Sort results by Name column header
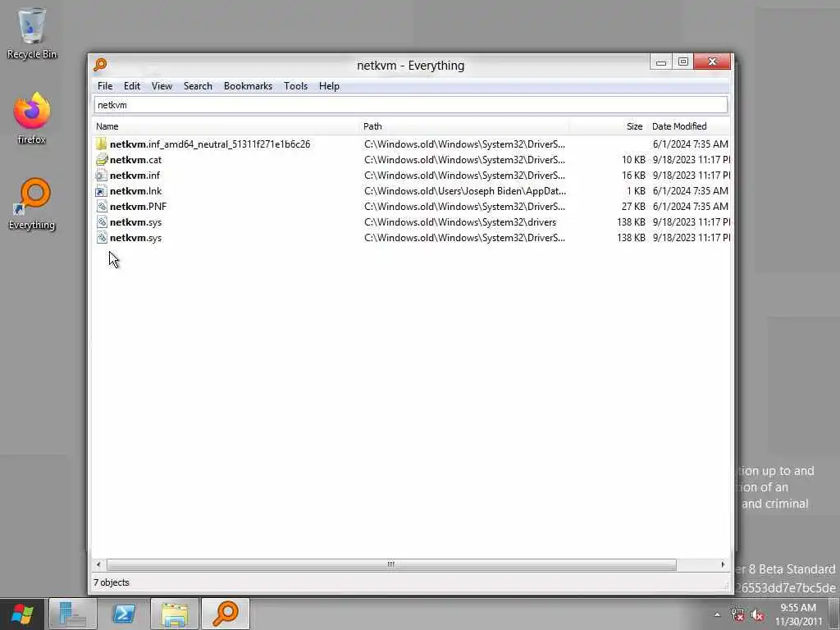The image size is (840, 630). [107, 126]
